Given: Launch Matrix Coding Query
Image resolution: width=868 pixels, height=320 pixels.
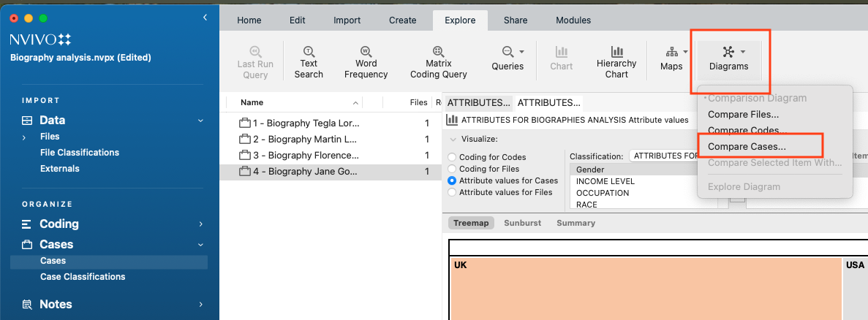Looking at the screenshot, I should click(438, 52).
